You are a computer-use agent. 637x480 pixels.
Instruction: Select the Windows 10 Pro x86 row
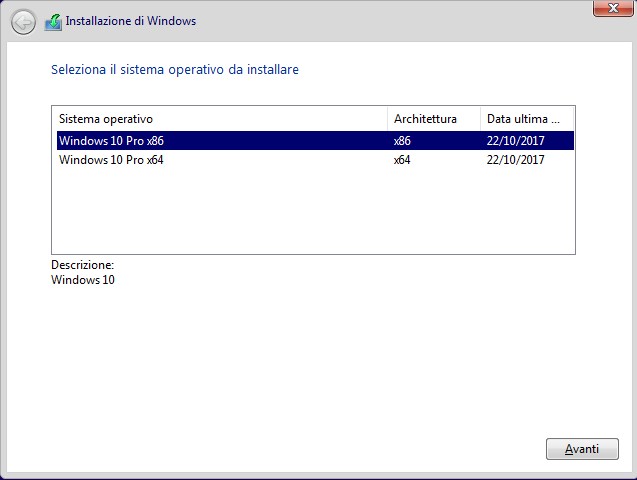click(x=315, y=141)
